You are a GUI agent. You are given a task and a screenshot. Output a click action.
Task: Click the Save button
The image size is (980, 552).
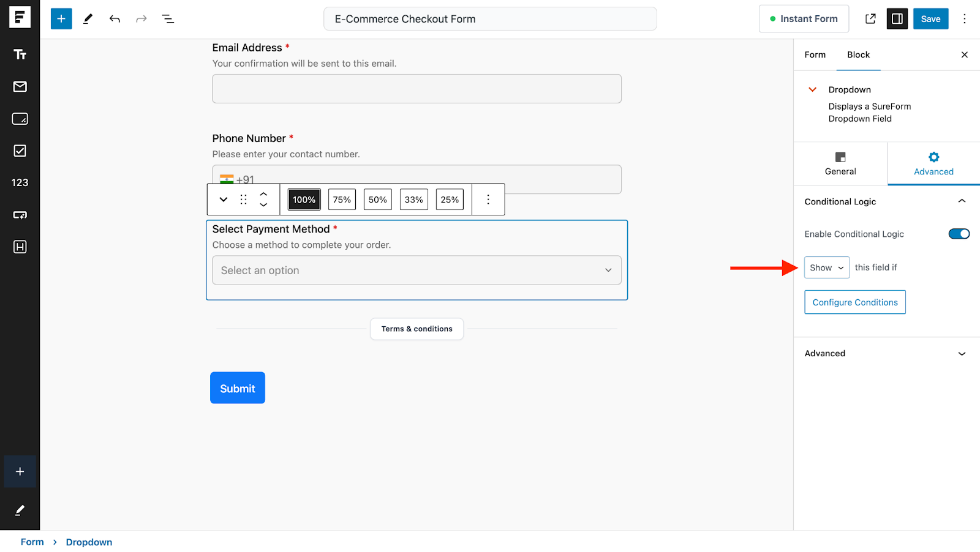tap(930, 18)
